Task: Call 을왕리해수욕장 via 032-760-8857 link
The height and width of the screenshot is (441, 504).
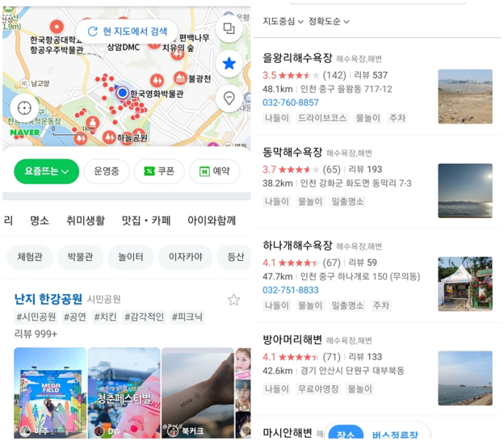Action: click(x=291, y=102)
